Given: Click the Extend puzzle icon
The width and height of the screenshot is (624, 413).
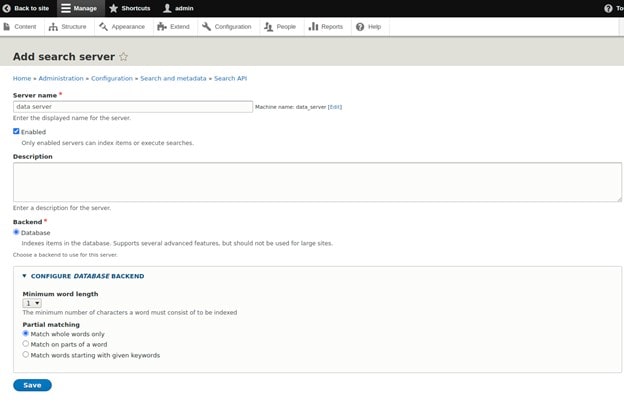Looking at the screenshot, I should click(162, 27).
